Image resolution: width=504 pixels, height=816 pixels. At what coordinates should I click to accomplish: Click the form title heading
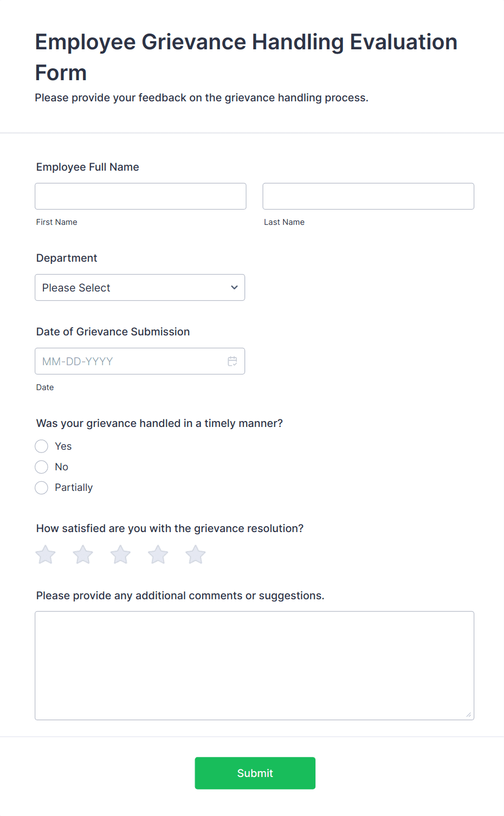[245, 56]
